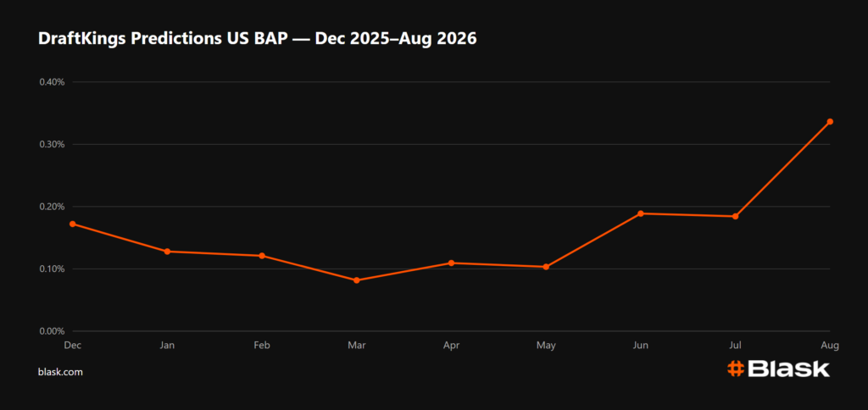Select the Apr data point on the line
Screen dimensions: 868x410
pos(451,263)
